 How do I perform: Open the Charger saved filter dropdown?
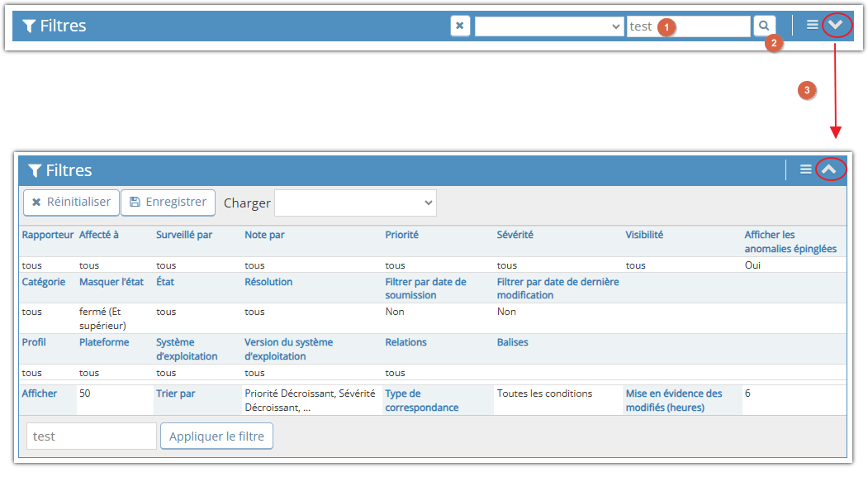[355, 203]
